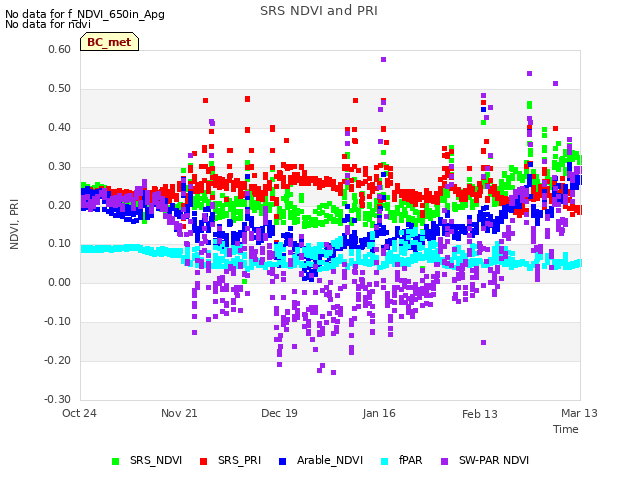Click the 0.20 y-axis tick label
The height and width of the screenshot is (480, 640).
60,205
